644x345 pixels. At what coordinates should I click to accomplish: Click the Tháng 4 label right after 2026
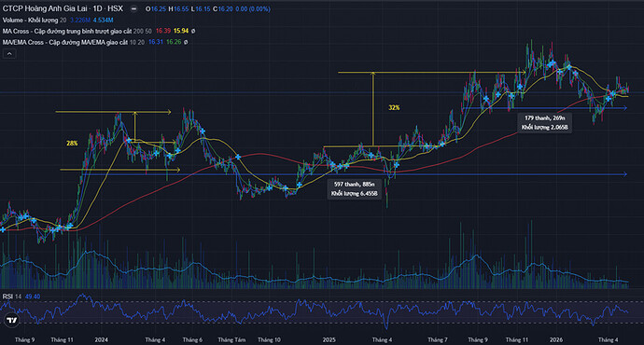pos(608,339)
